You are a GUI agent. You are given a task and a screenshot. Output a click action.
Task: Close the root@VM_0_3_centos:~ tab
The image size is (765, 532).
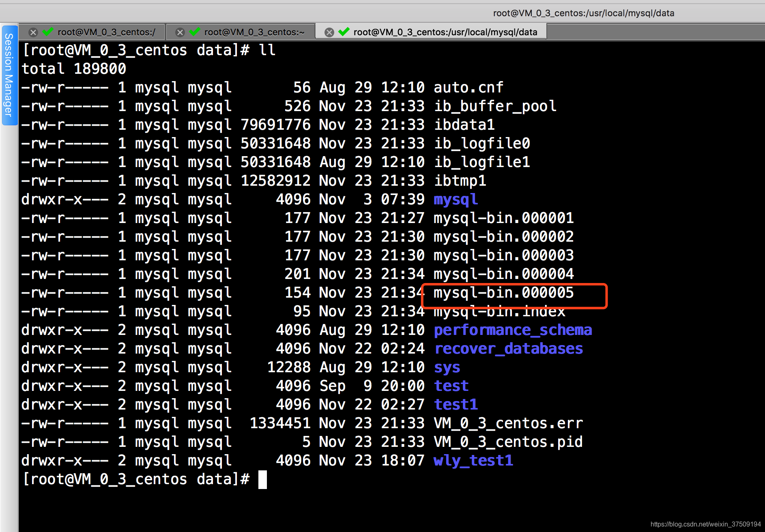pos(180,32)
